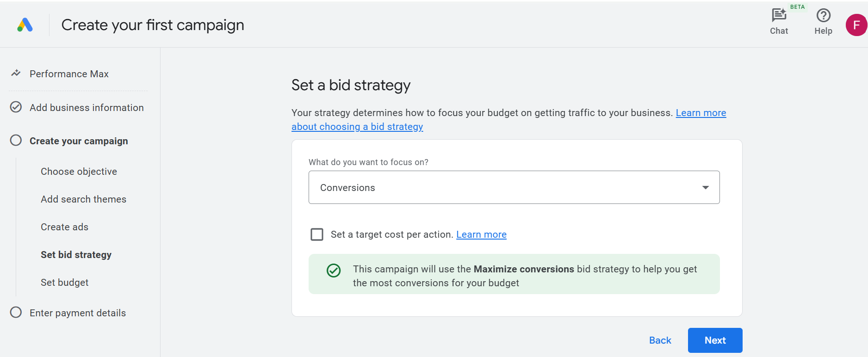Click the Next button
This screenshot has height=357, width=868.
(x=715, y=340)
